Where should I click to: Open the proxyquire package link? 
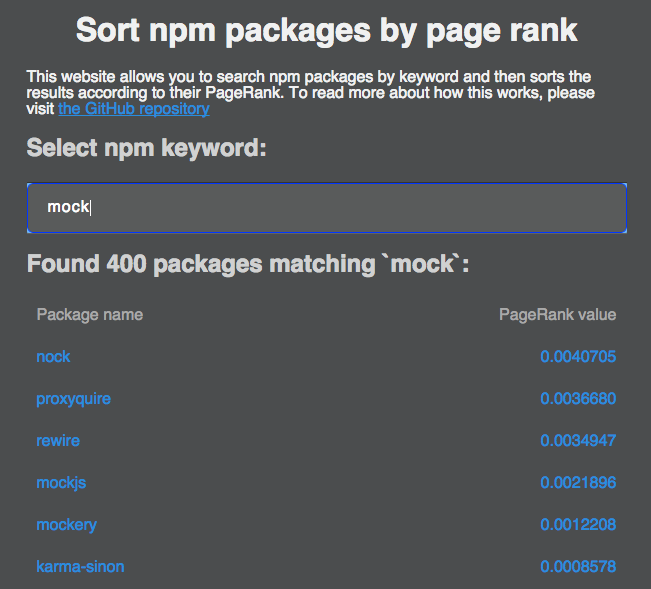pyautogui.click(x=73, y=399)
